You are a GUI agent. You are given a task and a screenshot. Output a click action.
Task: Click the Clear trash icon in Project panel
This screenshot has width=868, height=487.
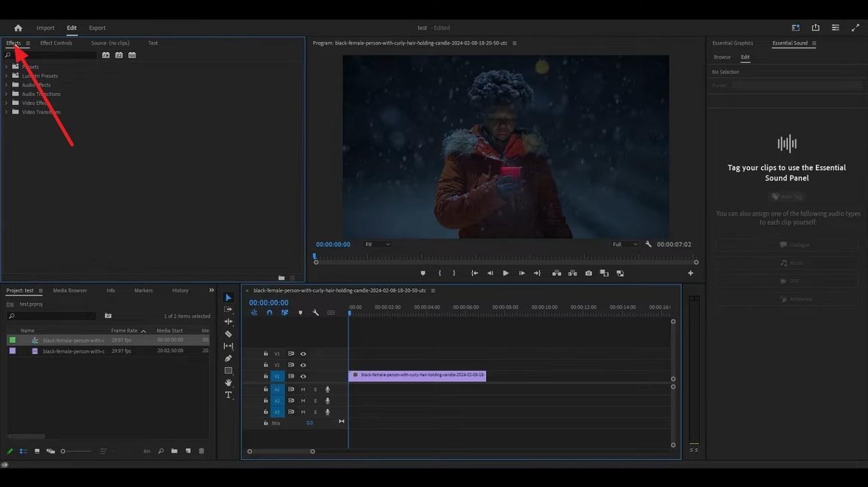[x=201, y=451]
